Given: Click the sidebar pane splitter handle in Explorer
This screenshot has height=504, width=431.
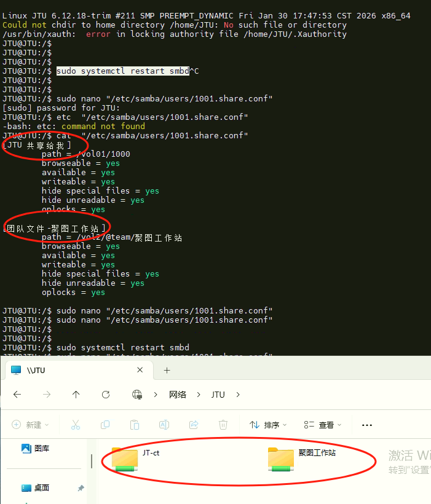Looking at the screenshot, I should pos(92,461).
